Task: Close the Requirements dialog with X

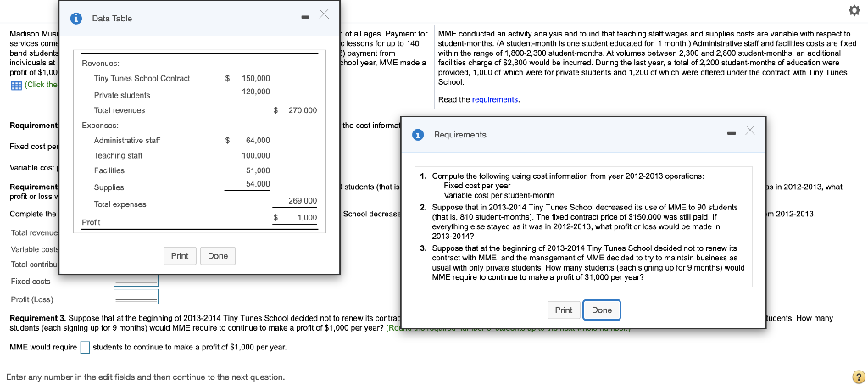Action: tap(749, 130)
